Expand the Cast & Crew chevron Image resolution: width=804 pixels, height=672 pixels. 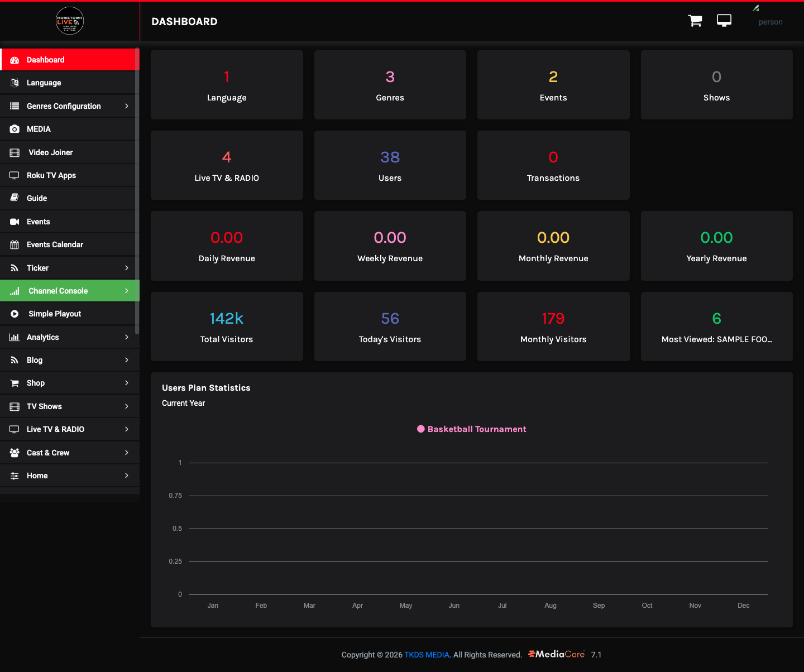(127, 453)
